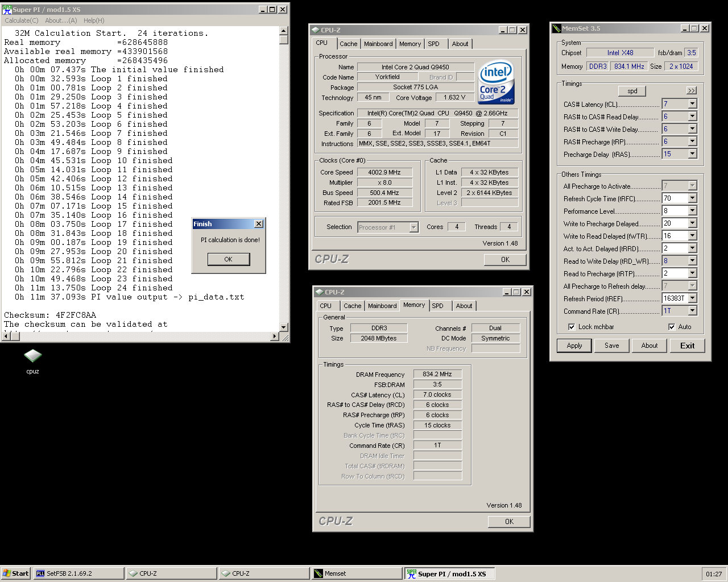Open the CAS# Latency (tCL) dropdown
The width and height of the screenshot is (728, 582).
(x=692, y=104)
